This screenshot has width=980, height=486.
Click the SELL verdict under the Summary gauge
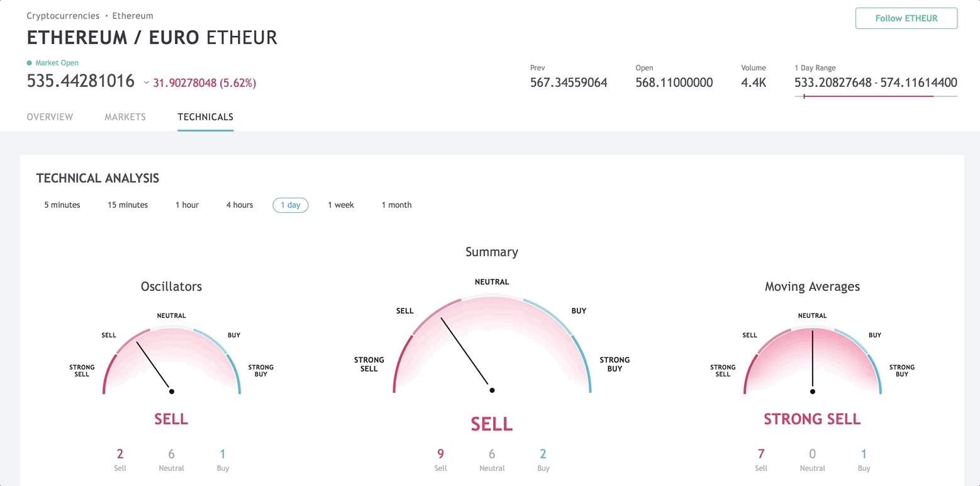[x=492, y=425]
